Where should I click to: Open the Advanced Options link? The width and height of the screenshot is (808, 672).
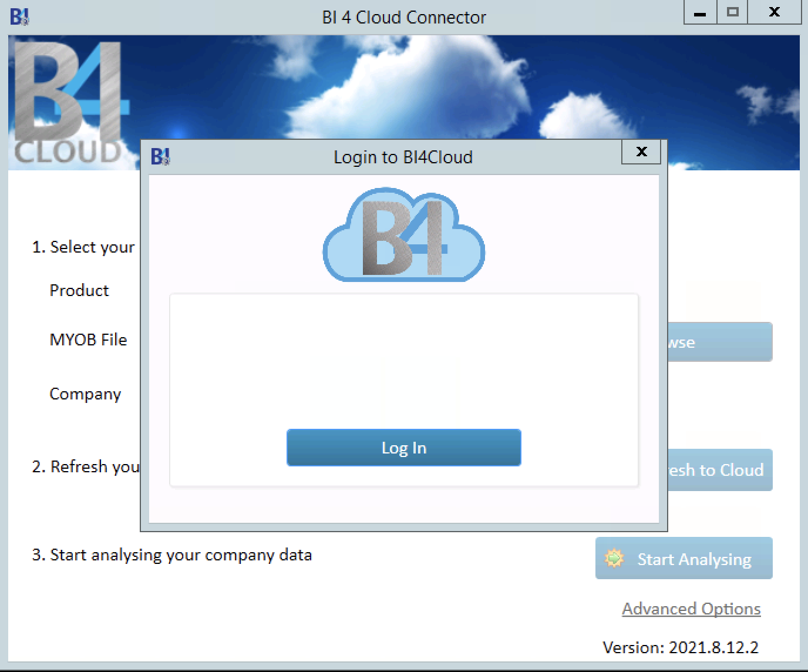(x=691, y=609)
